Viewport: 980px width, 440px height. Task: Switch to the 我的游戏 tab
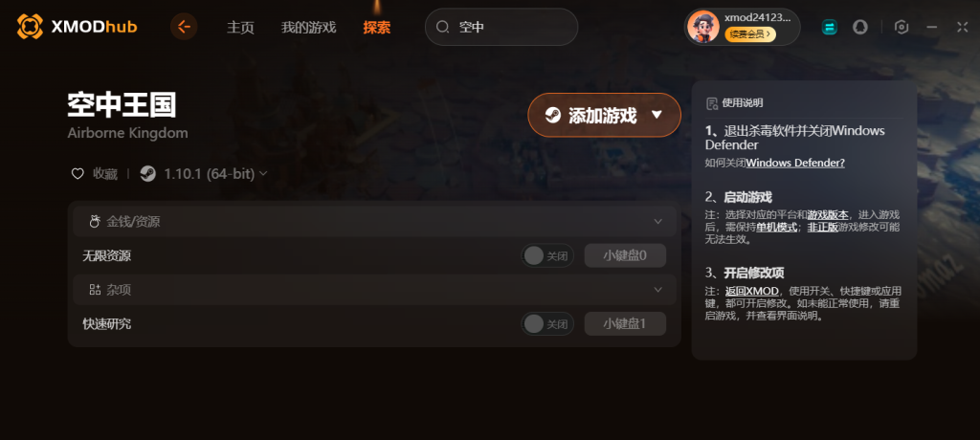click(309, 28)
